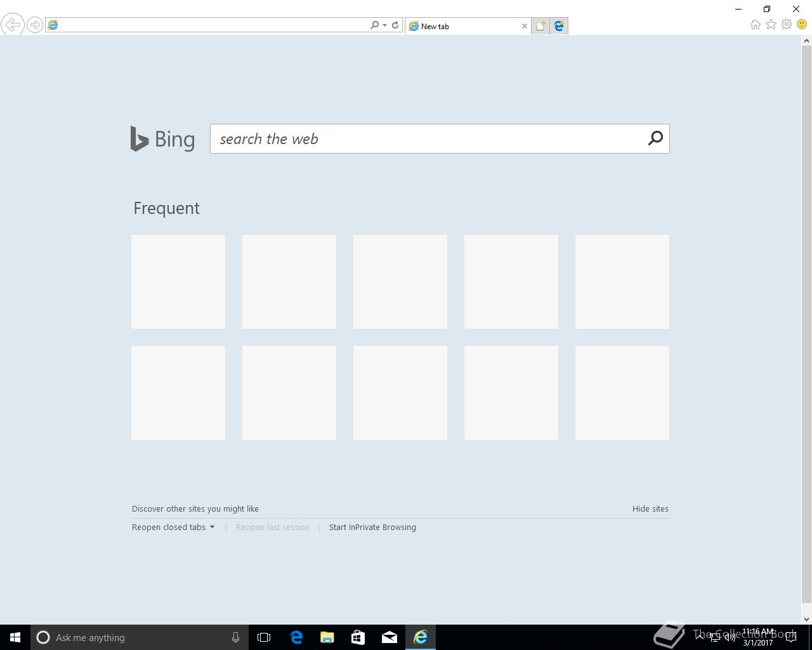Open Task View on the taskbar

(x=264, y=637)
